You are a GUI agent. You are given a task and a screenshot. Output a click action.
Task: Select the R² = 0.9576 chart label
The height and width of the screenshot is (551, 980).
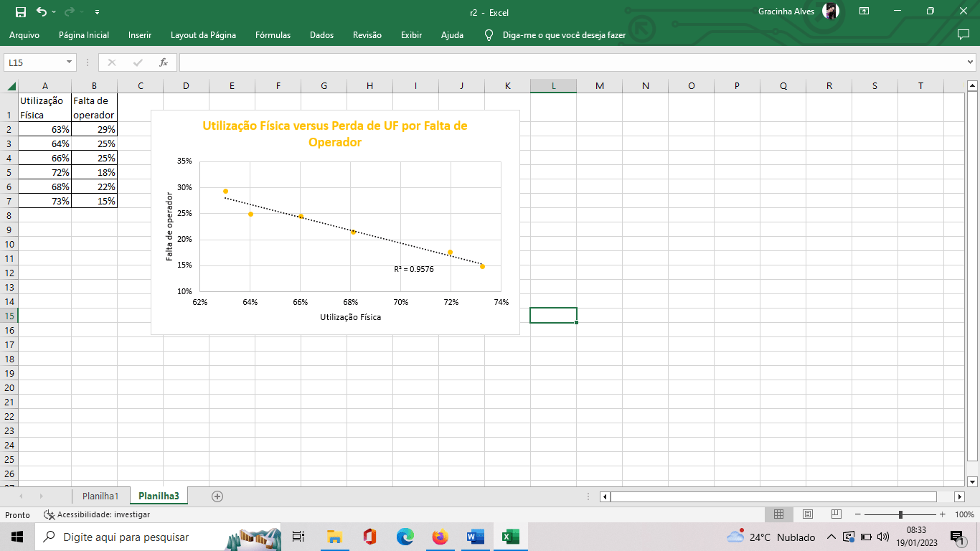coord(414,269)
